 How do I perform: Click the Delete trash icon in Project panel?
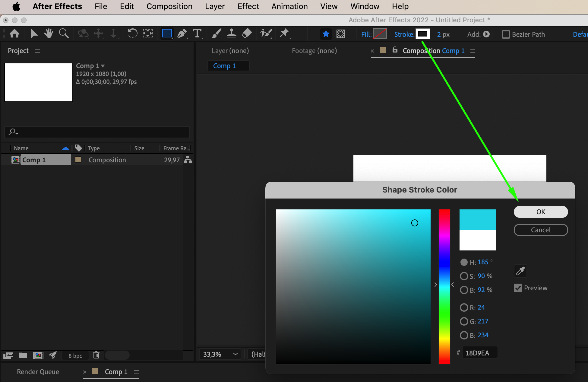(96, 355)
